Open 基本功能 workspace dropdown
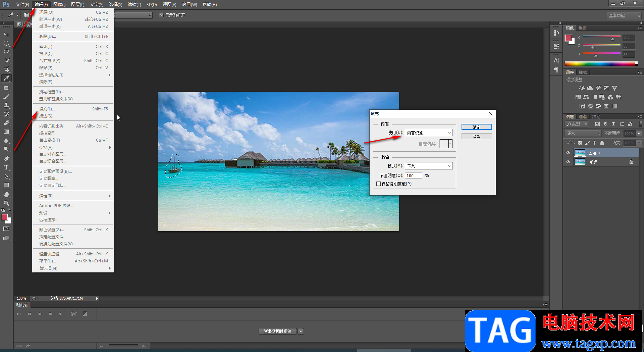 pos(624,15)
